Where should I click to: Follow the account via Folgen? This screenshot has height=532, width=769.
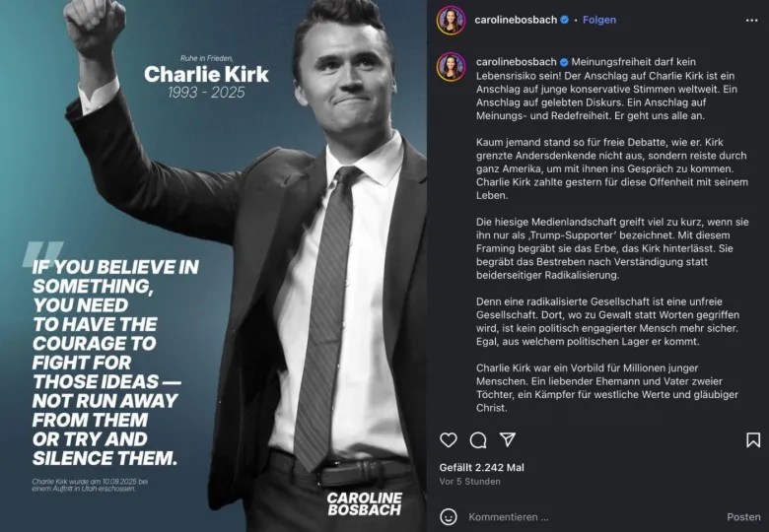[599, 20]
